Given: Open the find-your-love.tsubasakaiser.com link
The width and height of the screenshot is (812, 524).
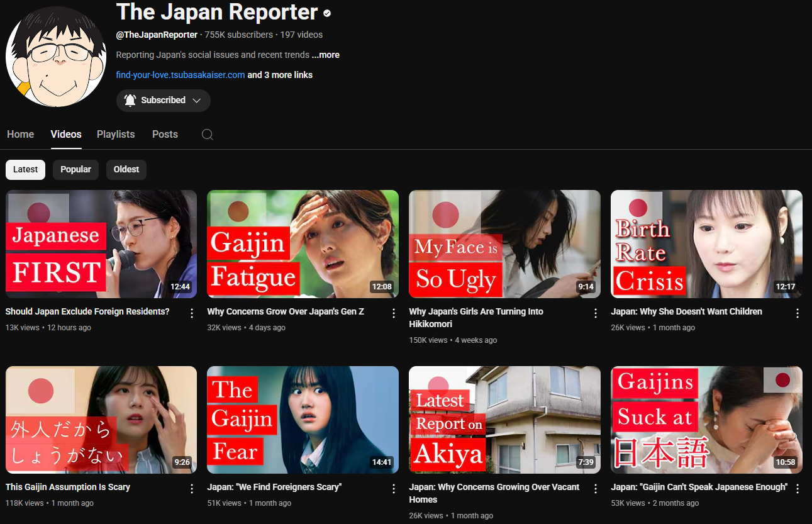Looking at the screenshot, I should 181,75.
